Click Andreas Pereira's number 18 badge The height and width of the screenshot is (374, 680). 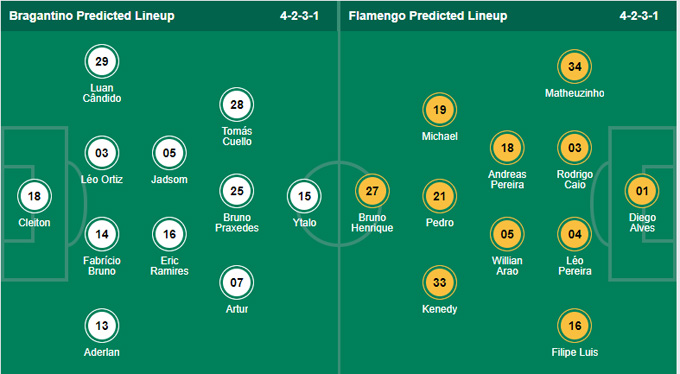507,148
